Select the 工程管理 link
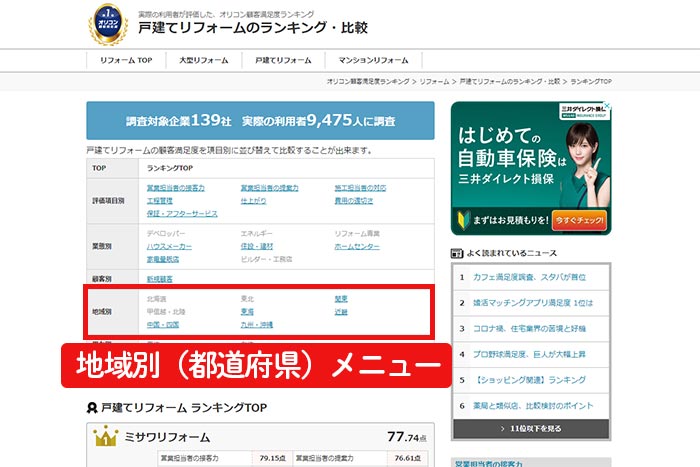 coord(159,201)
